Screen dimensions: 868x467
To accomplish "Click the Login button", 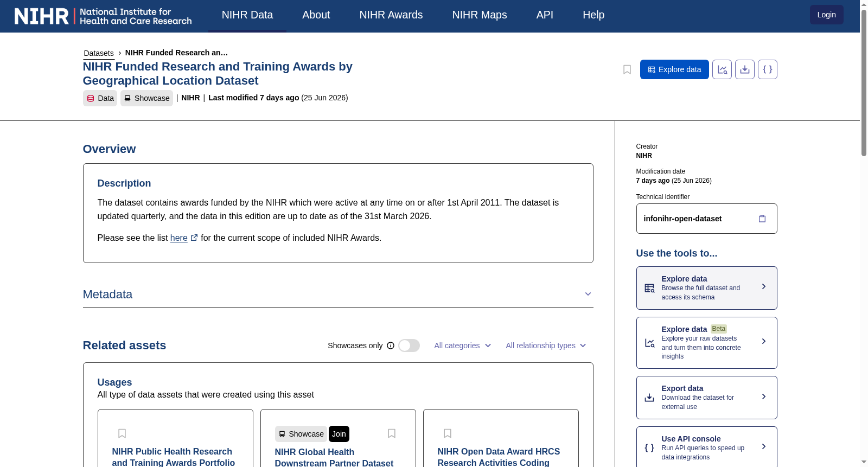I will click(827, 15).
